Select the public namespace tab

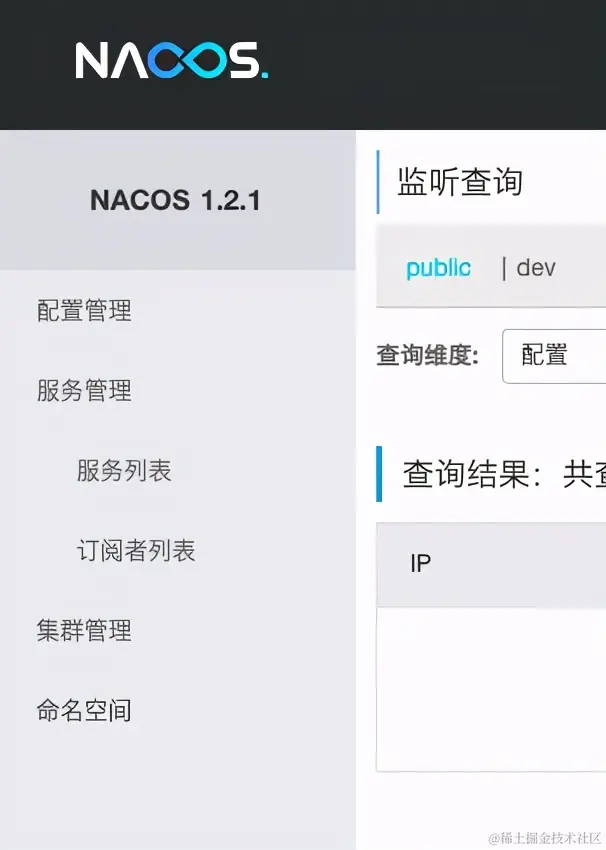(439, 268)
